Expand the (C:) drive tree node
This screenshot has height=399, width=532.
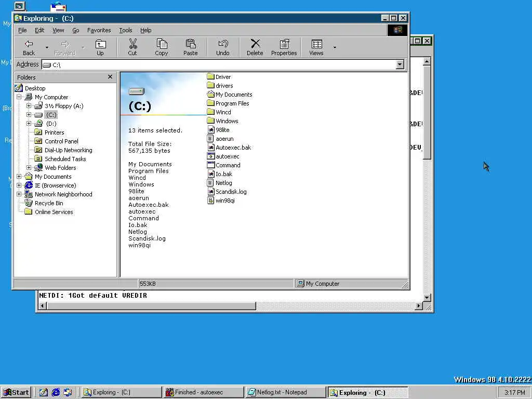pyautogui.click(x=29, y=115)
